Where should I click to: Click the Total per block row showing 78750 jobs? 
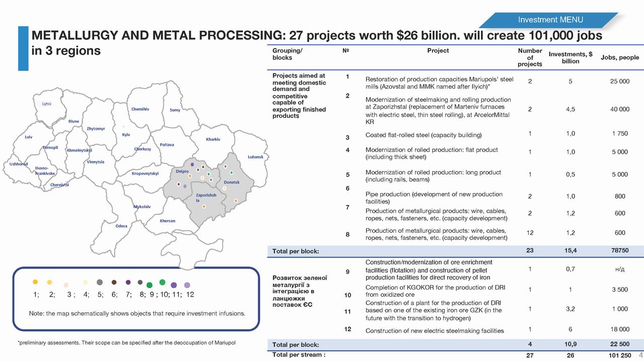[453, 250]
